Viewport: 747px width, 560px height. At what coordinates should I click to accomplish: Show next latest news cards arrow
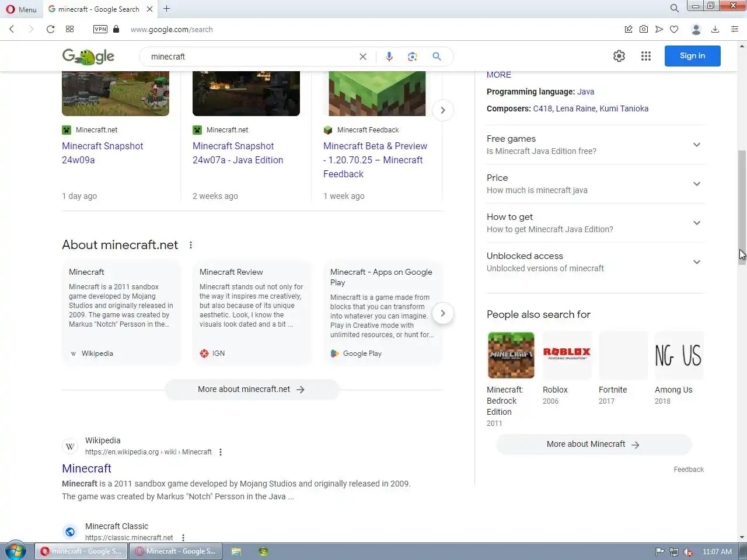(x=443, y=110)
